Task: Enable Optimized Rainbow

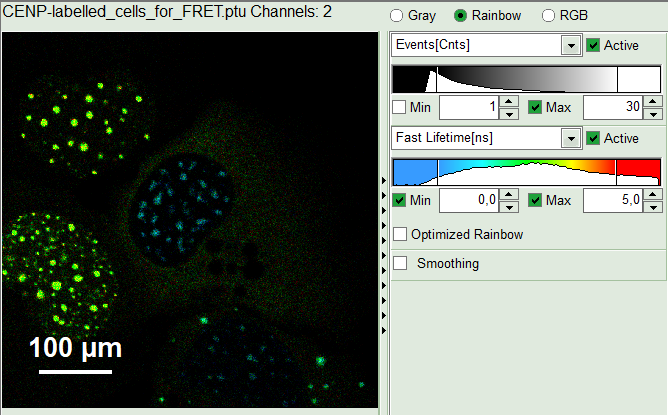Action: pos(400,234)
